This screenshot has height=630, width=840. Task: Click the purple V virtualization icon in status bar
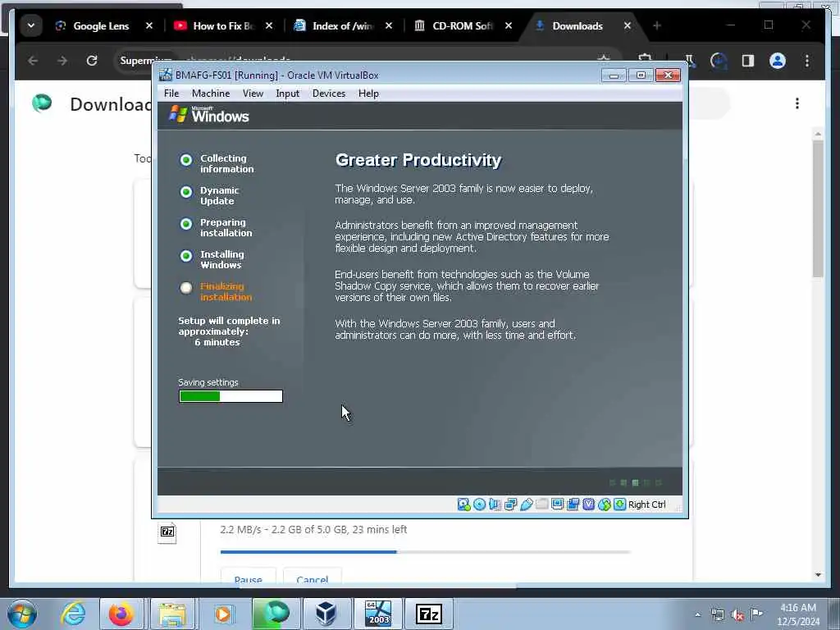[x=589, y=504]
